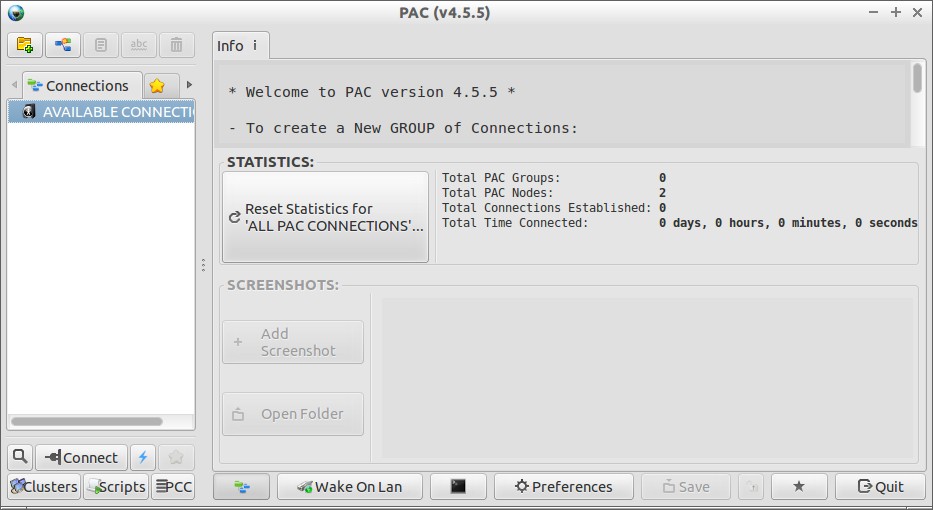Click Wake On Lan button
Screen dimensions: 933x510
coord(350,487)
